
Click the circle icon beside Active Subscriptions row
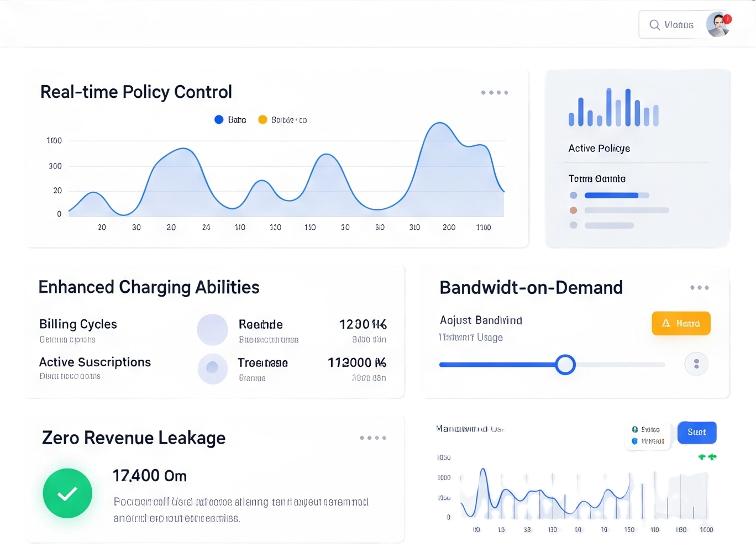coord(212,369)
